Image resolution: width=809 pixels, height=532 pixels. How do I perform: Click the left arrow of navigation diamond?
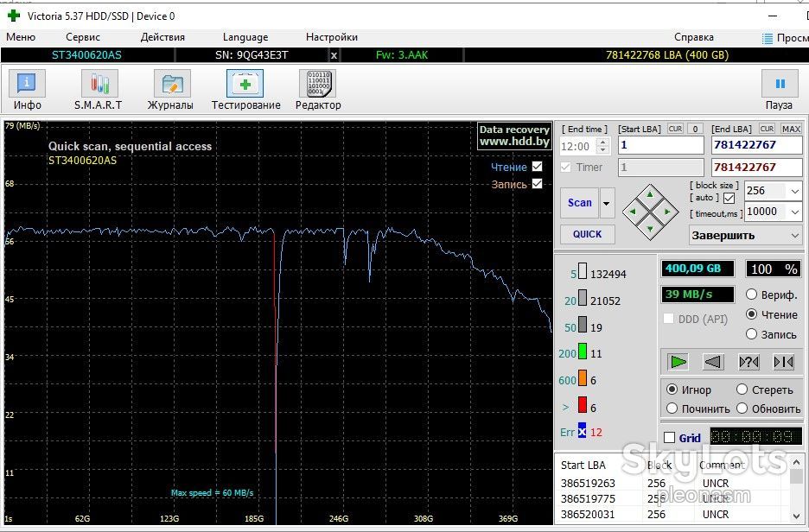[633, 212]
